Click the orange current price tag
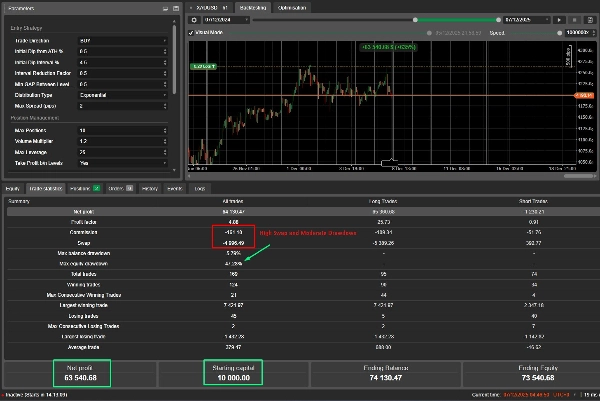This screenshot has height=401, width=600. click(584, 95)
